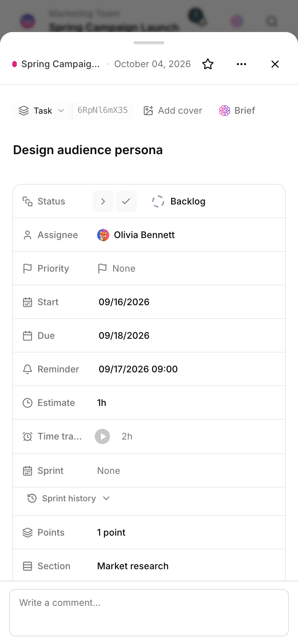The width and height of the screenshot is (298, 644).
Task: Click the dashed Backlog status circle icon
Action: (x=158, y=201)
